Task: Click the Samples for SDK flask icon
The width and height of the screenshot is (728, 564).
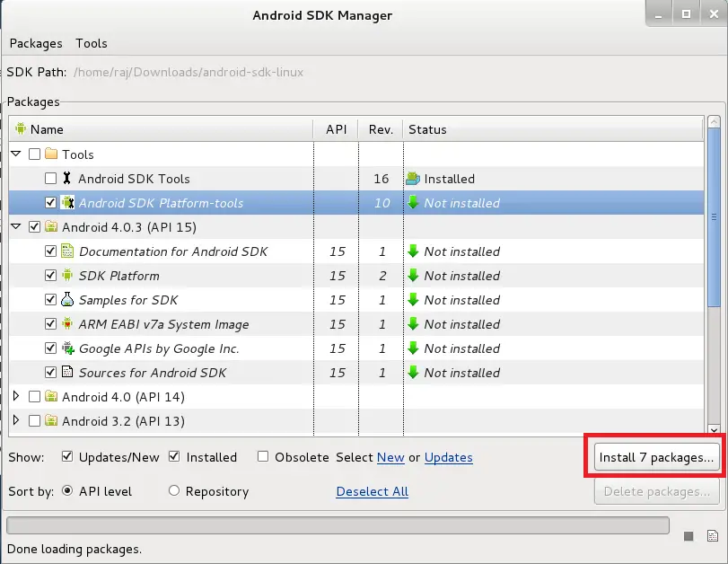Action: click(67, 299)
